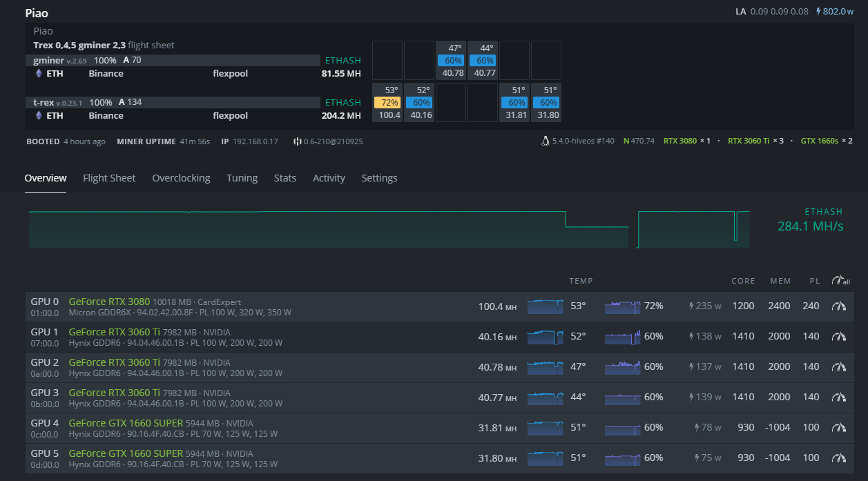Open overclock tuning icon for GPU 1
Viewport: 868px width, 481px height.
[x=839, y=337]
